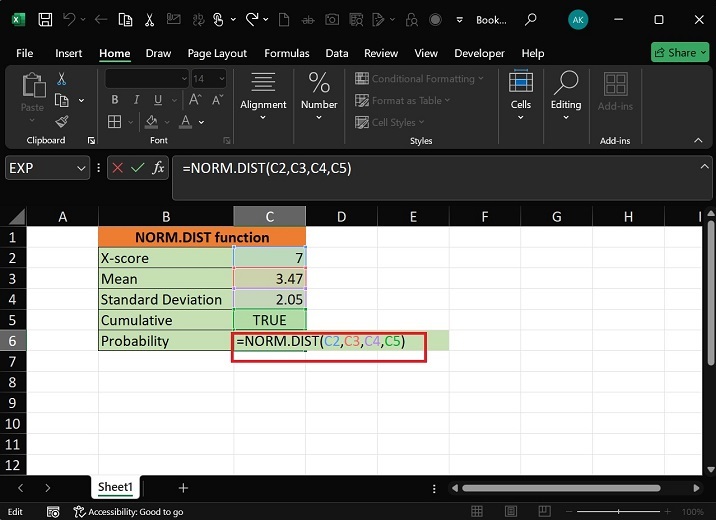Image resolution: width=716 pixels, height=520 pixels.
Task: Click the Record macro circle icon
Action: 436,20
